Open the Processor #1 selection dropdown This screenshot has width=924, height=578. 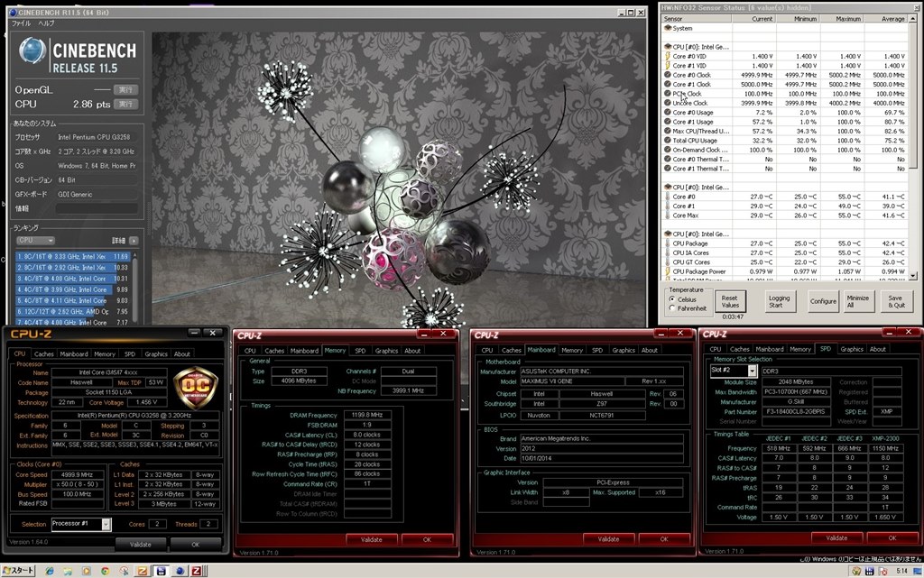pos(106,524)
